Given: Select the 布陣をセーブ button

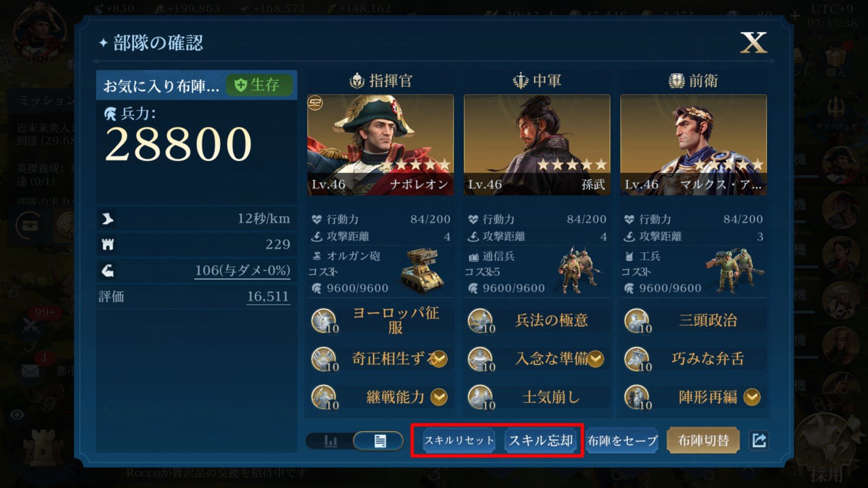Looking at the screenshot, I should point(623,440).
